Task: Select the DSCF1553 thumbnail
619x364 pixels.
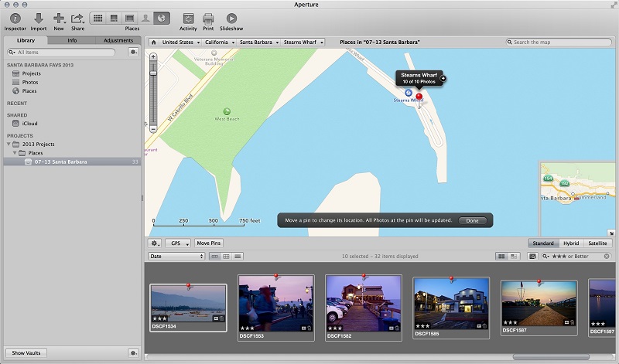Action: point(276,308)
